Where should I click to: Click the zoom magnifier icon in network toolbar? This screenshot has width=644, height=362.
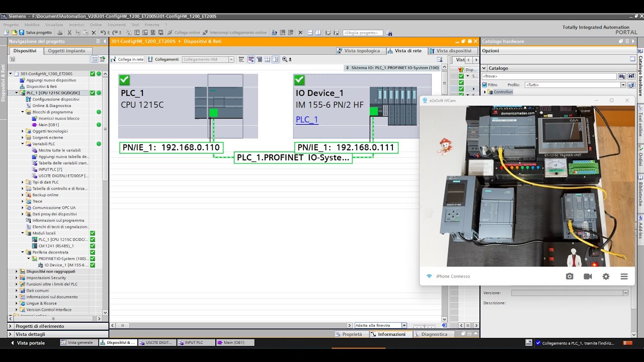(285, 59)
